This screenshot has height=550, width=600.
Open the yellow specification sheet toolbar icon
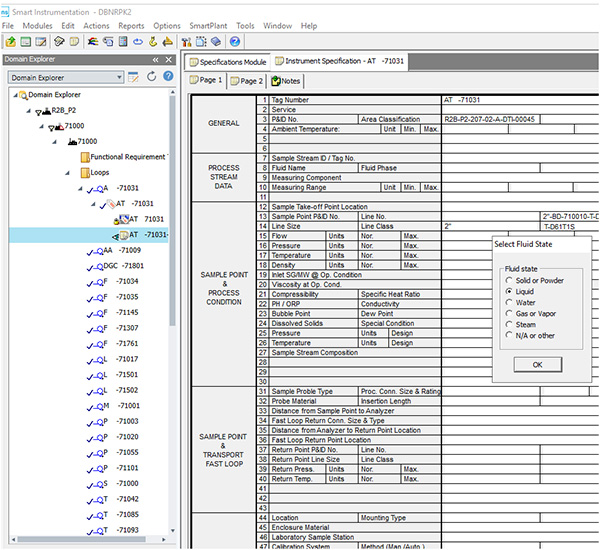[x=74, y=41]
